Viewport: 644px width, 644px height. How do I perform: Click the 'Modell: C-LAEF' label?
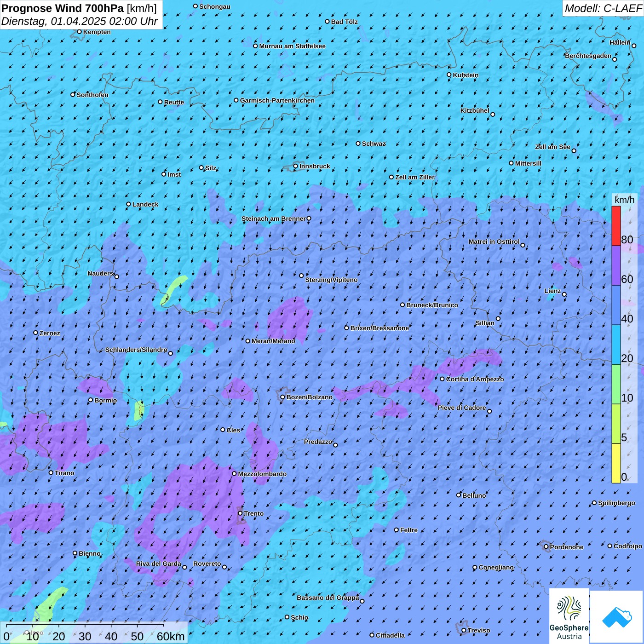(603, 8)
